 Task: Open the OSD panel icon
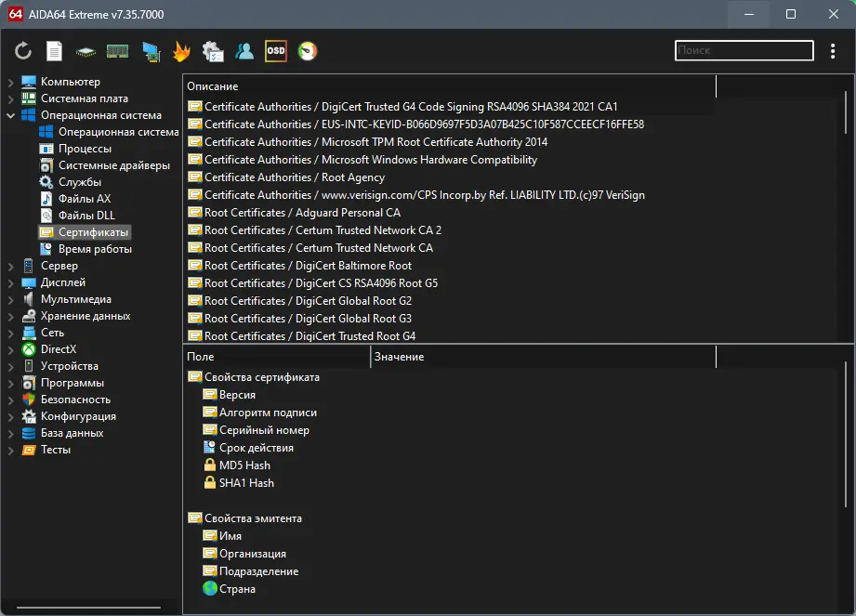coord(276,51)
